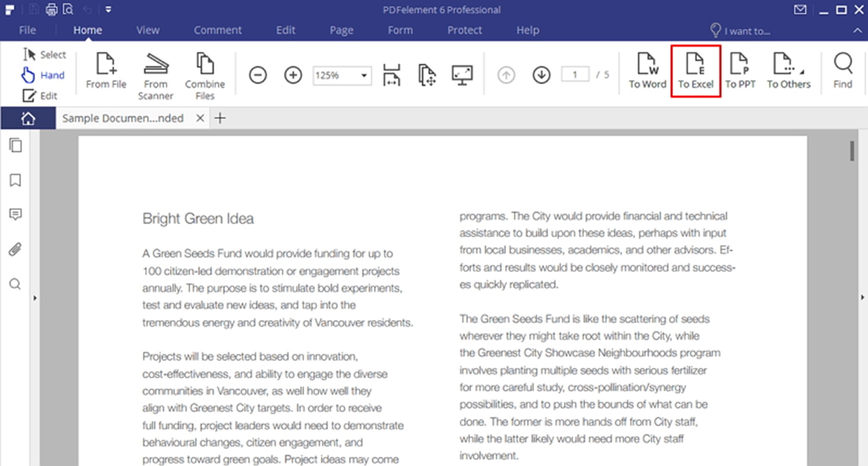Open the mail icon in title bar

pyautogui.click(x=800, y=9)
